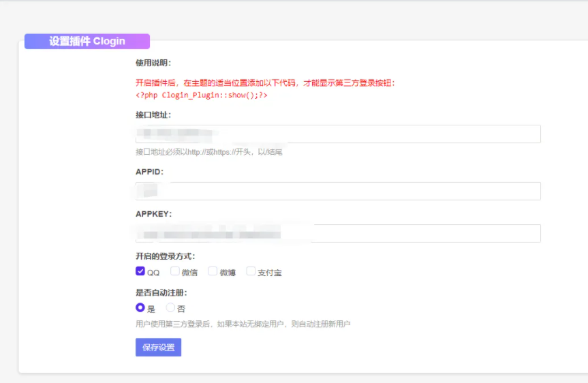Click the red 开启插件后 instruction text
This screenshot has width=588, height=383.
(265, 82)
